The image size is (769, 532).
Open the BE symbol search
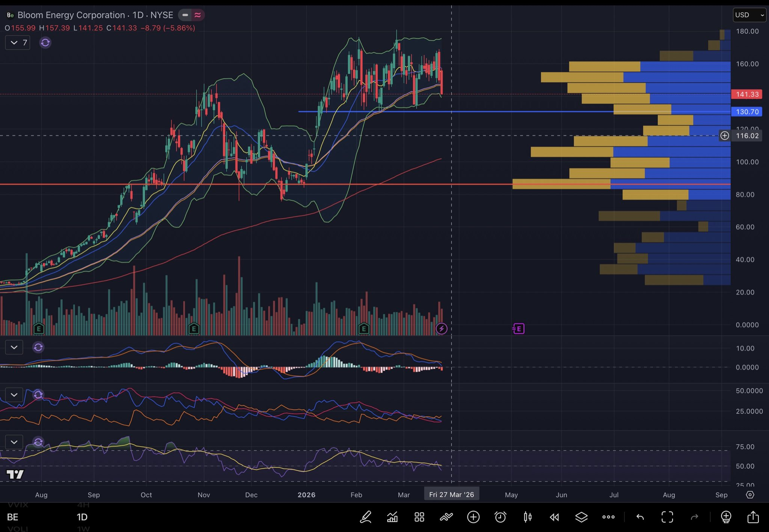[x=13, y=517]
